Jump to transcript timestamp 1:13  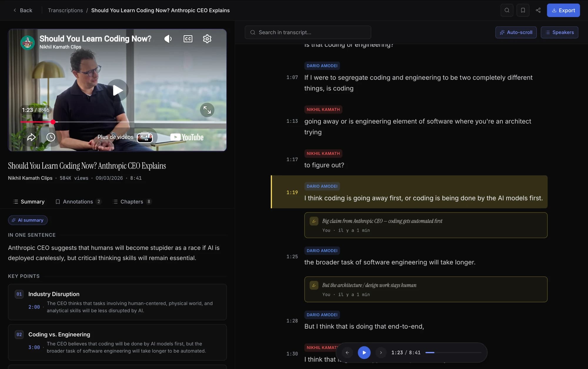(292, 121)
